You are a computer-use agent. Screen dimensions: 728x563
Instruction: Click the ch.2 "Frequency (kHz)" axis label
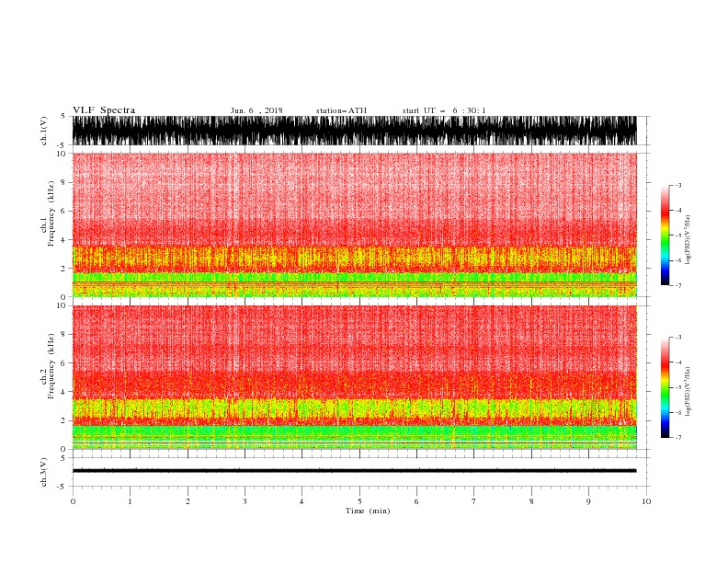[x=51, y=366]
